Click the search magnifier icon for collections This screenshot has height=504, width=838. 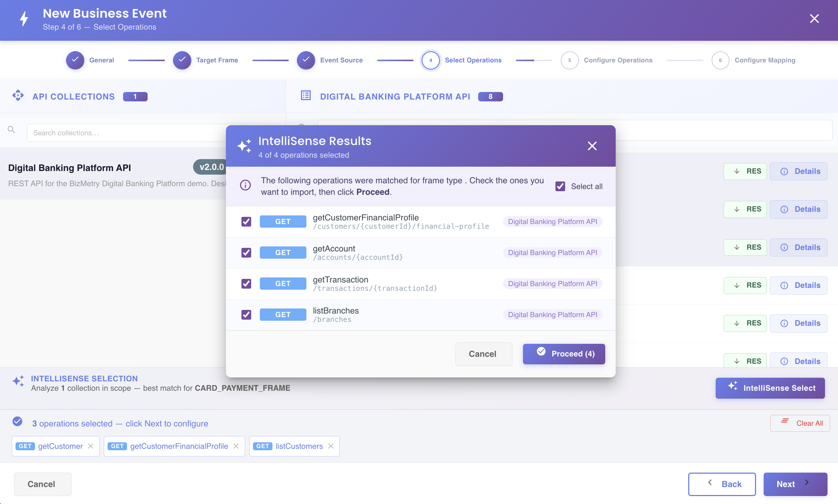coord(12,130)
